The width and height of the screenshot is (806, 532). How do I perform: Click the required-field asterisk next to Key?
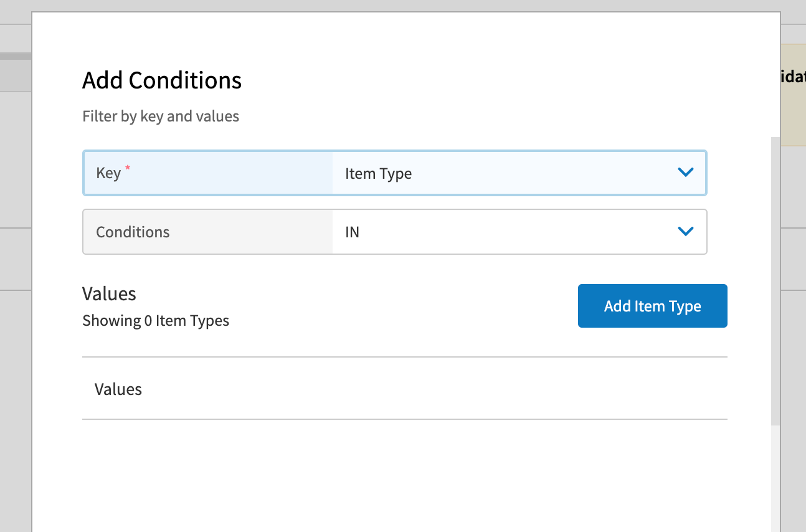pyautogui.click(x=127, y=168)
